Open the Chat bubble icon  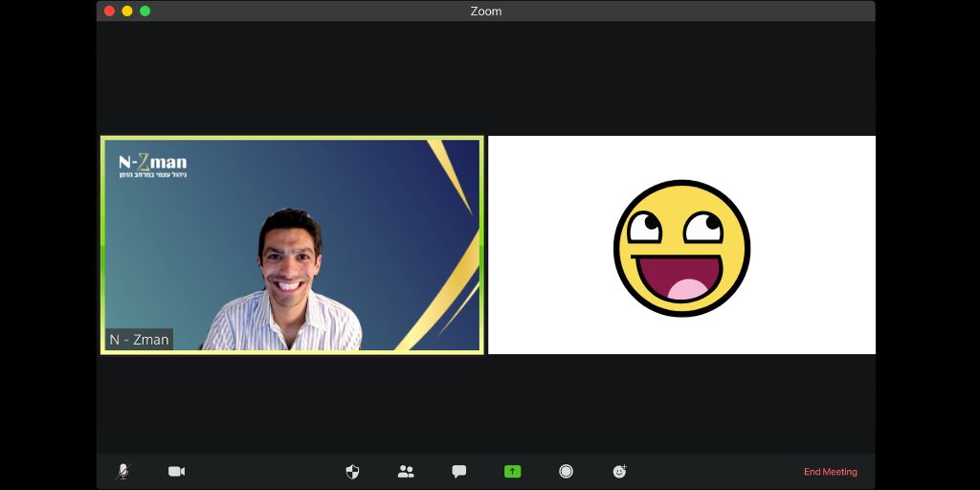(x=459, y=471)
